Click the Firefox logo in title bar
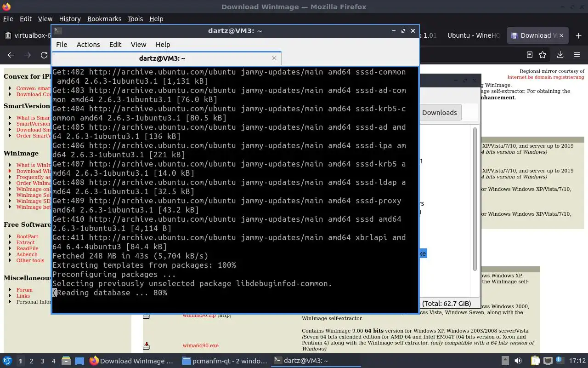The height and width of the screenshot is (368, 588). (x=6, y=6)
